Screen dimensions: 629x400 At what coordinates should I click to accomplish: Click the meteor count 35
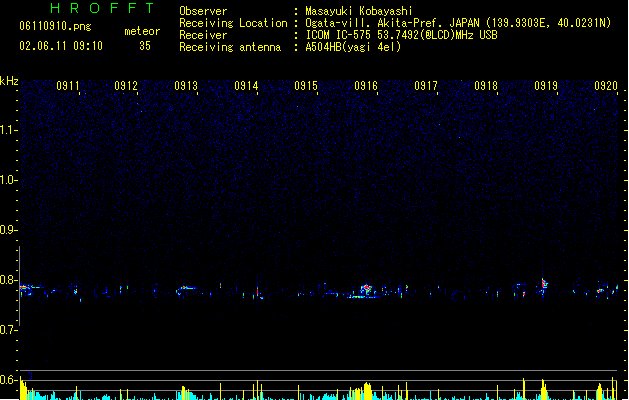145,46
